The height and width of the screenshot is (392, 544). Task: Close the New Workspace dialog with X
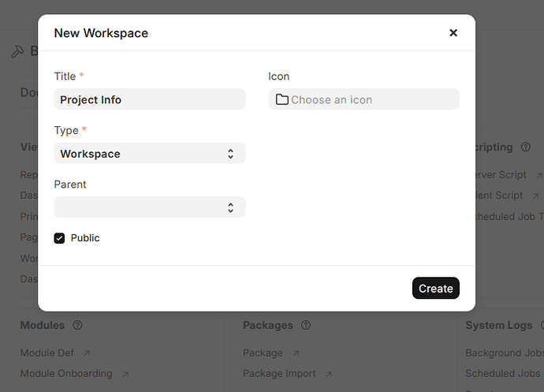[x=453, y=33]
